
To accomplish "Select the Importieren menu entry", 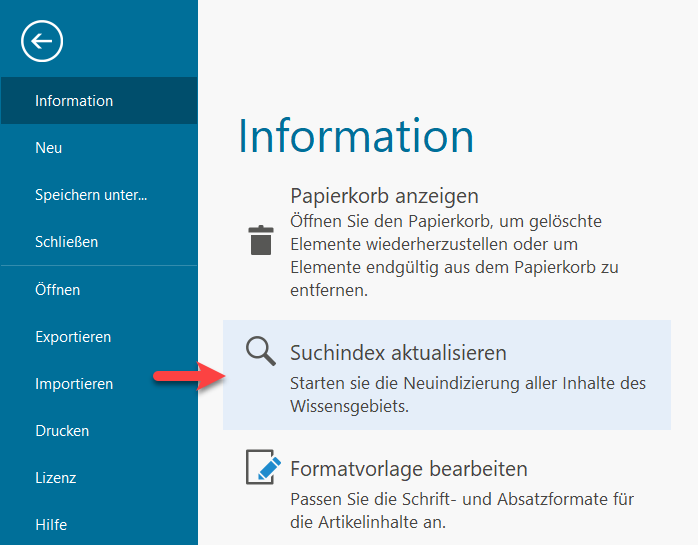I will tap(74, 384).
